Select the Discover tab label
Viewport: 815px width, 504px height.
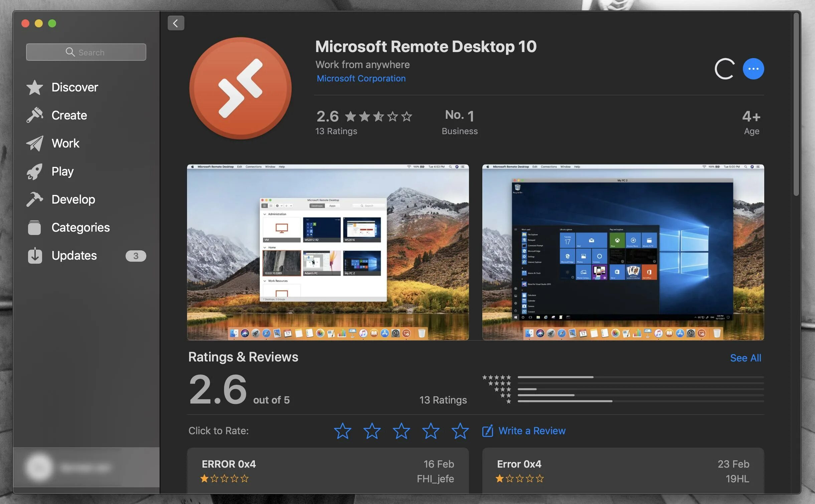point(75,87)
